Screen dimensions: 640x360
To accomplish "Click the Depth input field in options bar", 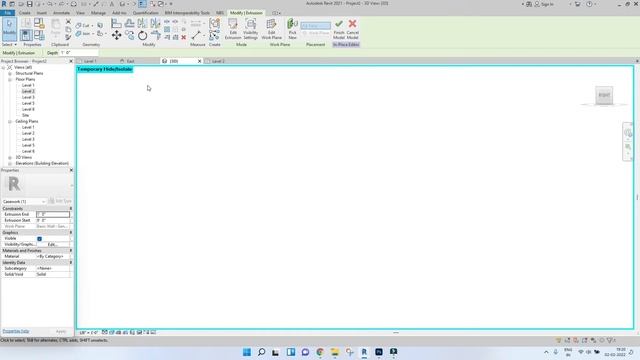I will coord(79,53).
